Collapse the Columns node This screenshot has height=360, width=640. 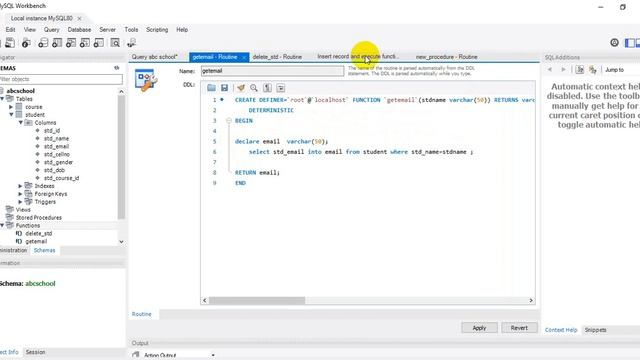pos(20,122)
